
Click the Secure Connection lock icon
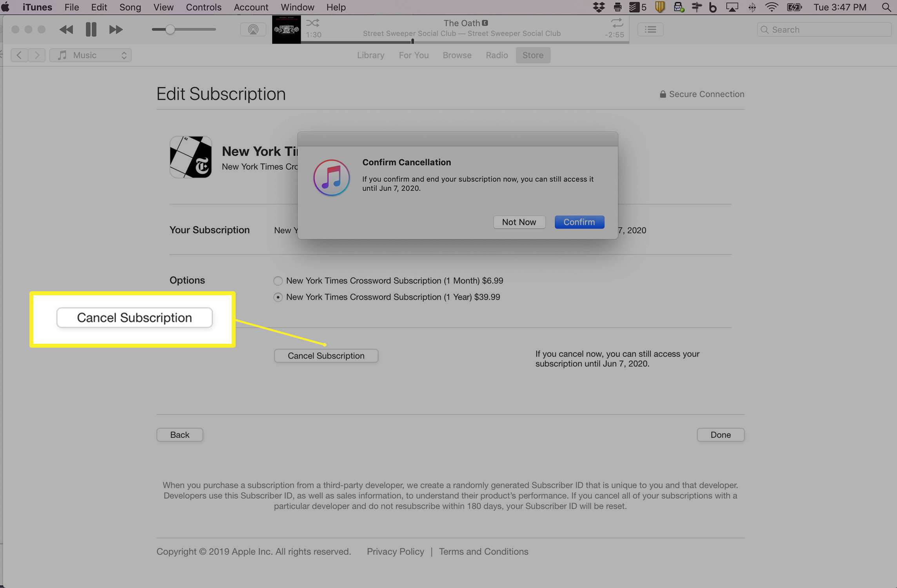point(663,94)
